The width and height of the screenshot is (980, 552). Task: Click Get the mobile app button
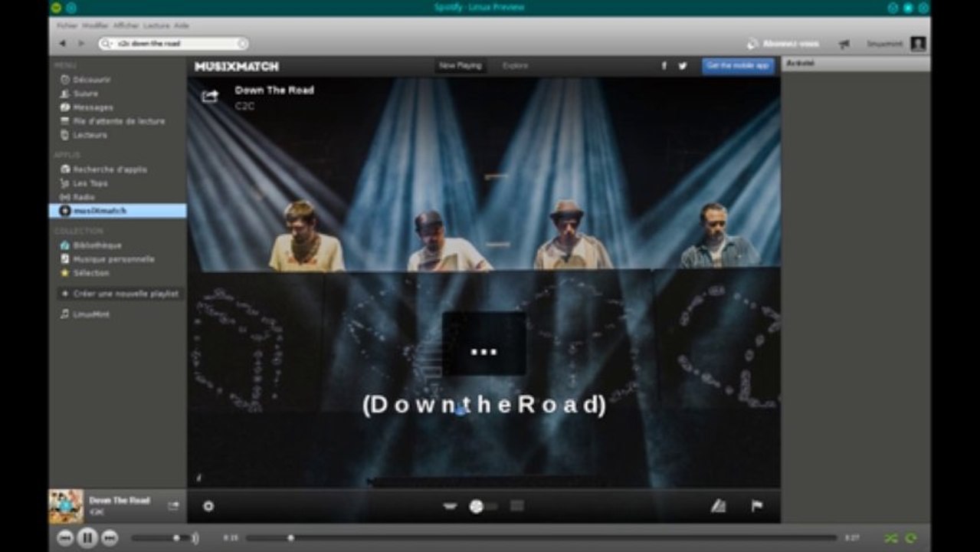pos(738,66)
